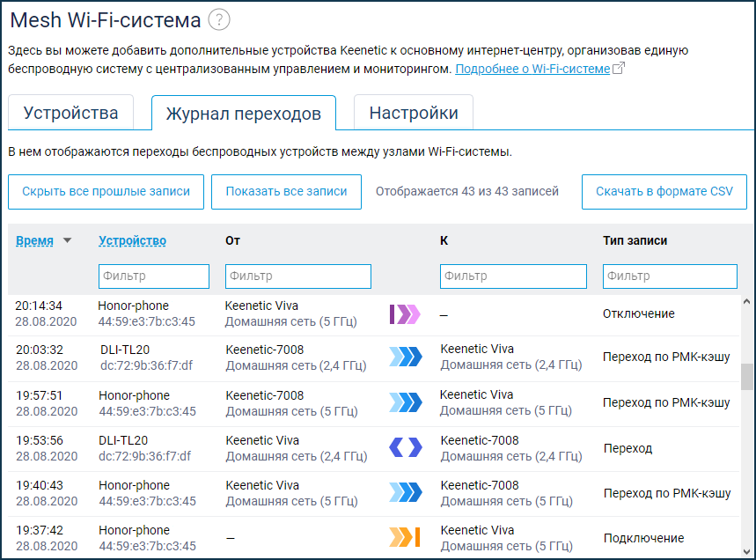The image size is (756, 560).
Task: Click the Скрыть все прошлые записи button
Action: (106, 191)
